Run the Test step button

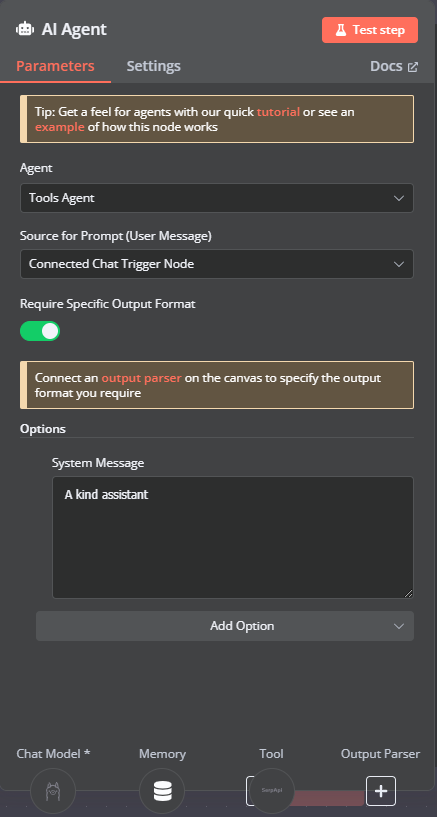(370, 30)
